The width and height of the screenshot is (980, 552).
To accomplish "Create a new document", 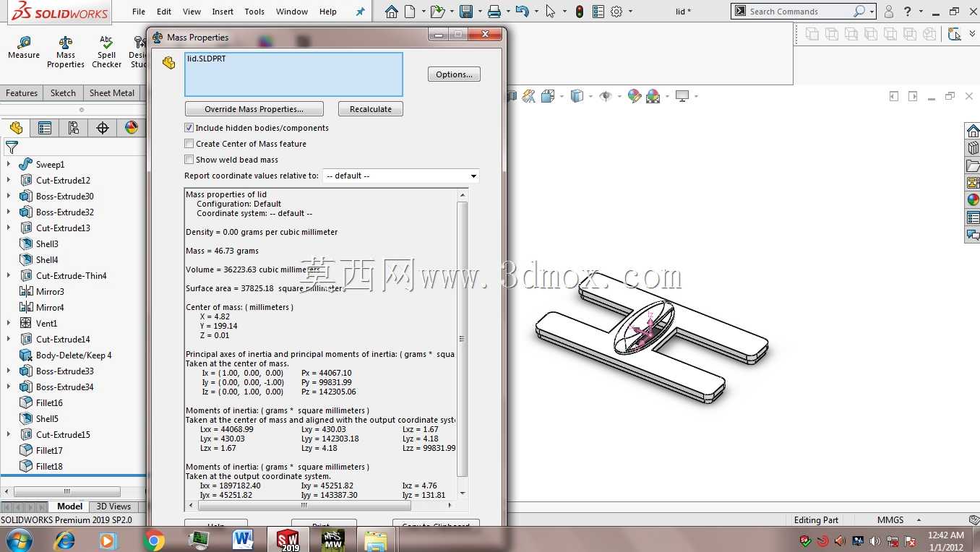I will [x=411, y=12].
